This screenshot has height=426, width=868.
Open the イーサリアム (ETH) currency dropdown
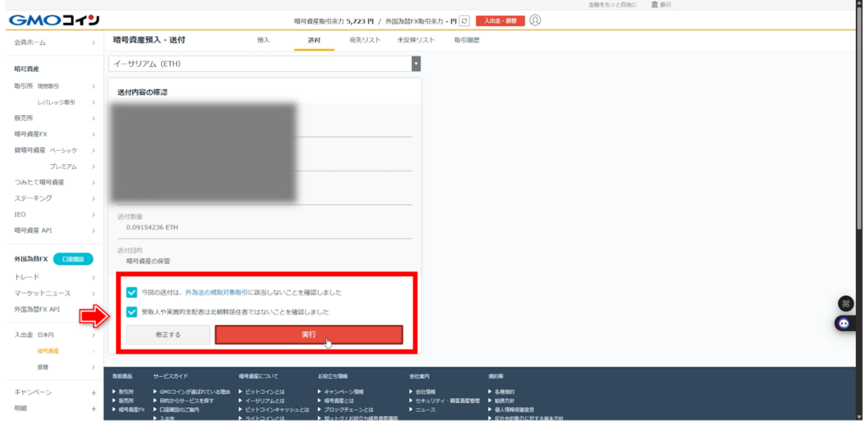(x=264, y=64)
